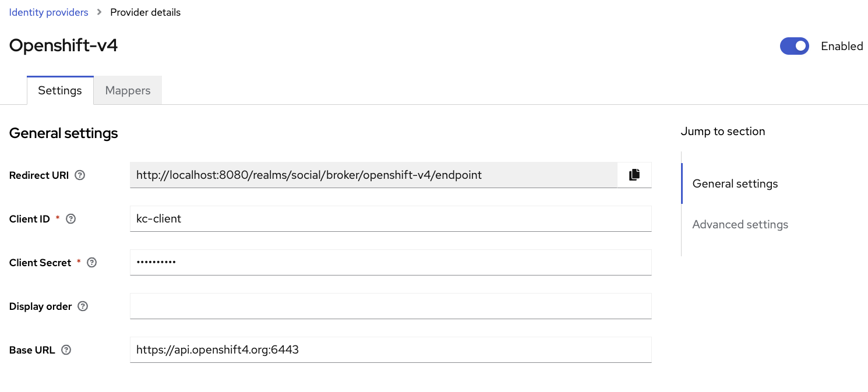Copy the Redirect URI to clipboard
The image size is (868, 392).
634,175
